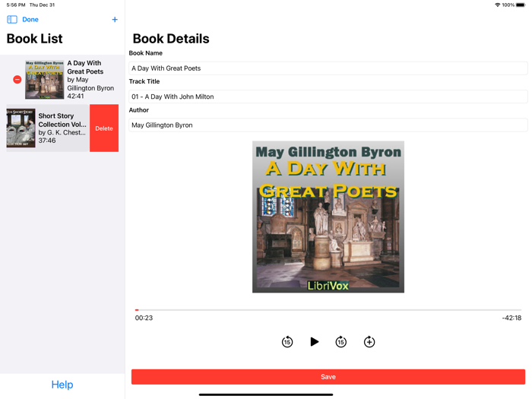Select A Day With Great Poets title text

[x=85, y=67]
